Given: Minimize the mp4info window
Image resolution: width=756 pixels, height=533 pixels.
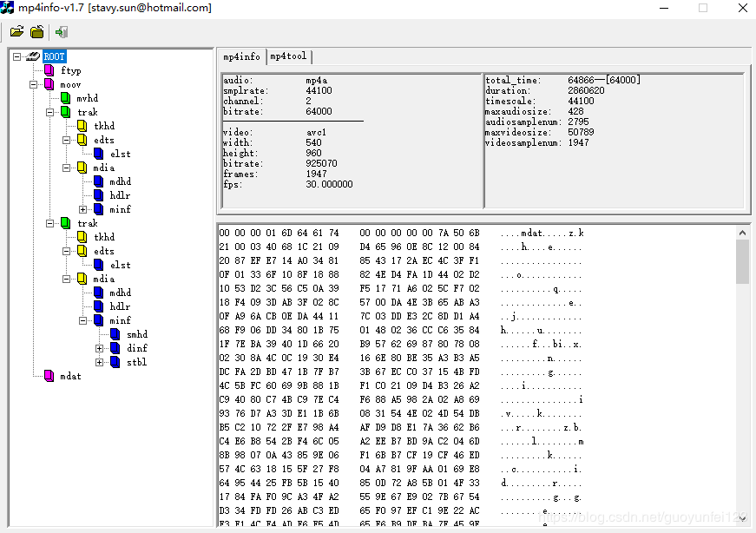Looking at the screenshot, I should point(664,8).
